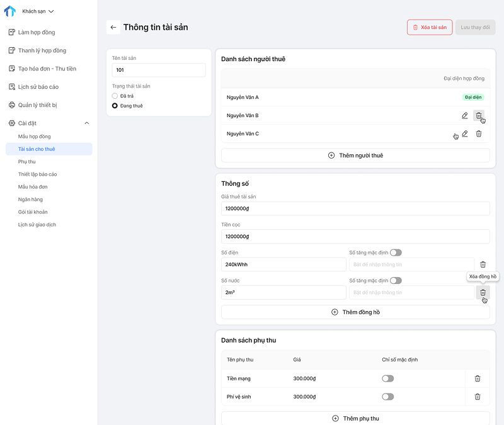Select Ngân hàng submenu
Image resolution: width=504 pixels, height=425 pixels.
pyautogui.click(x=30, y=199)
